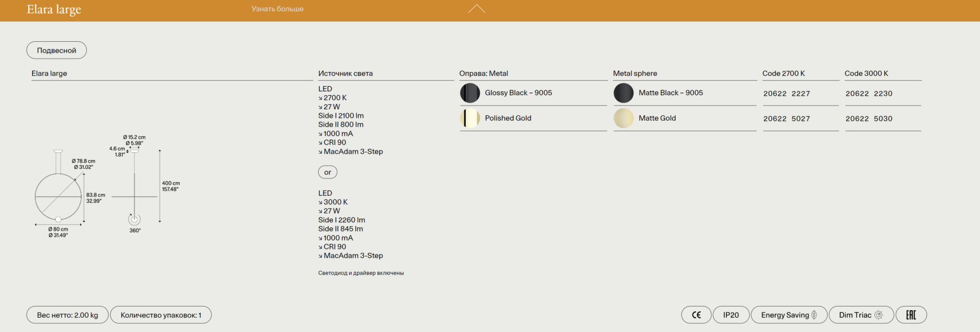
Task: Select the 'Подвесной' tab button
Action: pyautogui.click(x=57, y=50)
